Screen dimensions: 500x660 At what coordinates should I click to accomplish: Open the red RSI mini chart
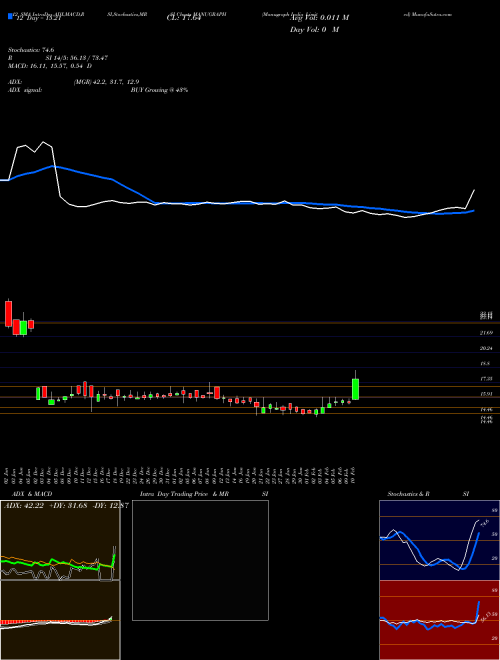tap(439, 620)
